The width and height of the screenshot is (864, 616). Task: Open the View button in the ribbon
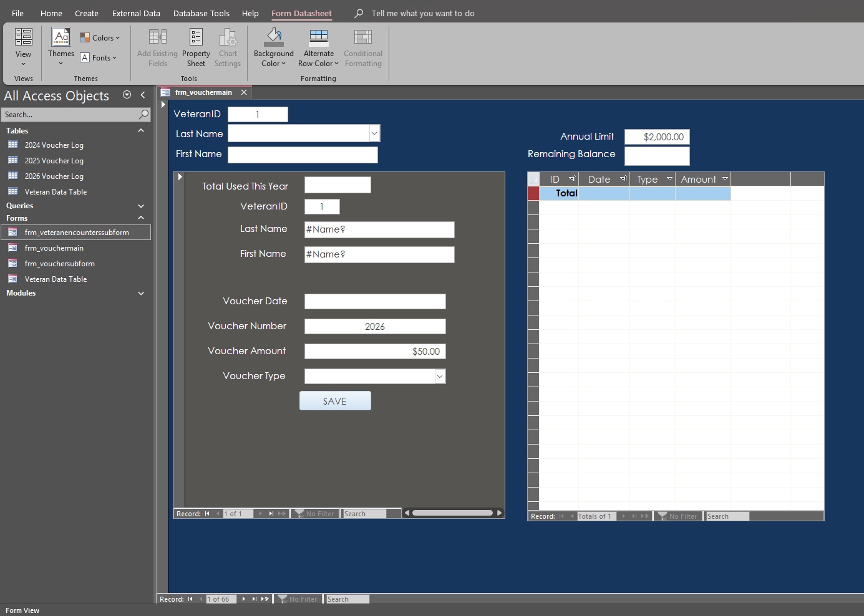(x=23, y=47)
